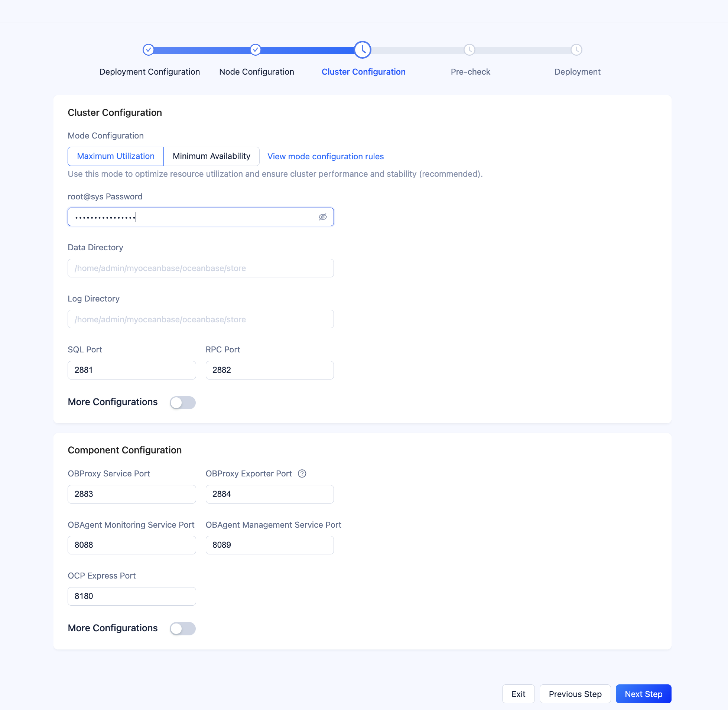The height and width of the screenshot is (710, 728).
Task: Toggle password visibility eye icon
Action: [323, 217]
